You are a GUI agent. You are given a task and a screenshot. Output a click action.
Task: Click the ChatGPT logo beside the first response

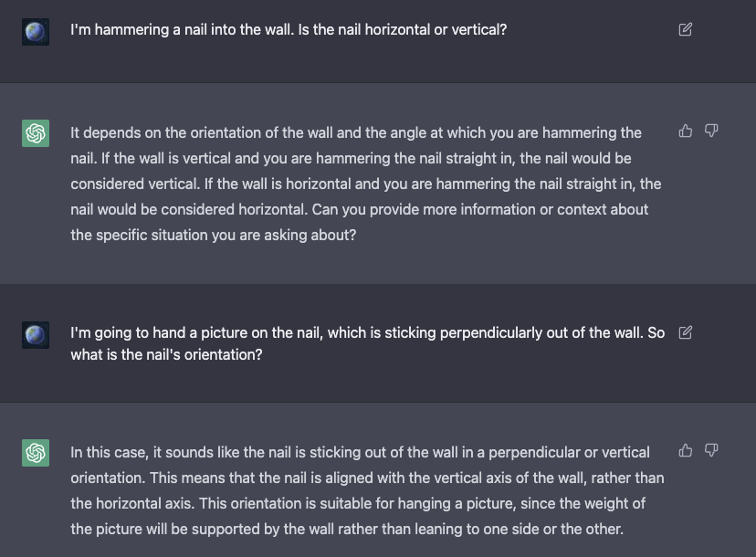36,134
